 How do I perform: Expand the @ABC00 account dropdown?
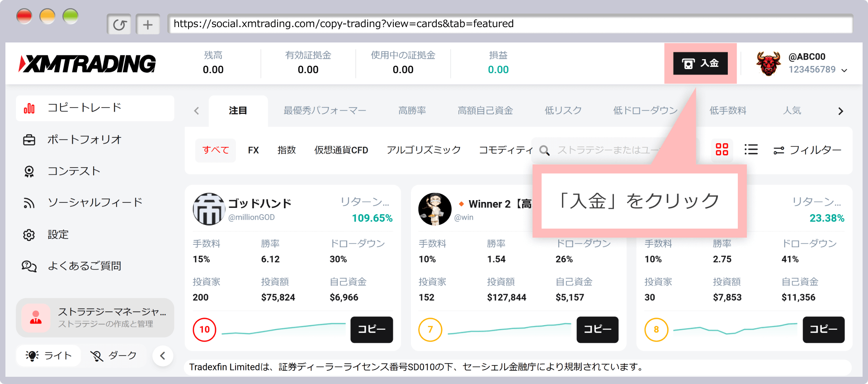(844, 70)
